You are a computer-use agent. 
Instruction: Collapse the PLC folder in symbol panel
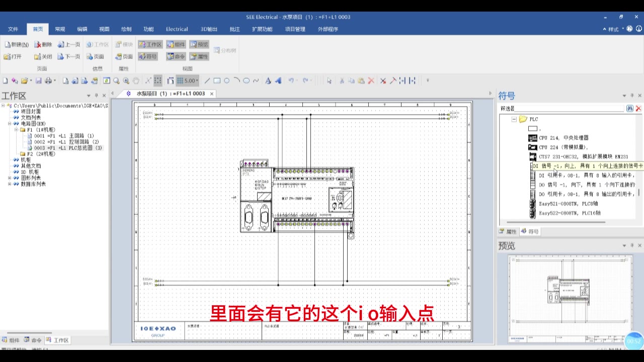[x=514, y=119]
